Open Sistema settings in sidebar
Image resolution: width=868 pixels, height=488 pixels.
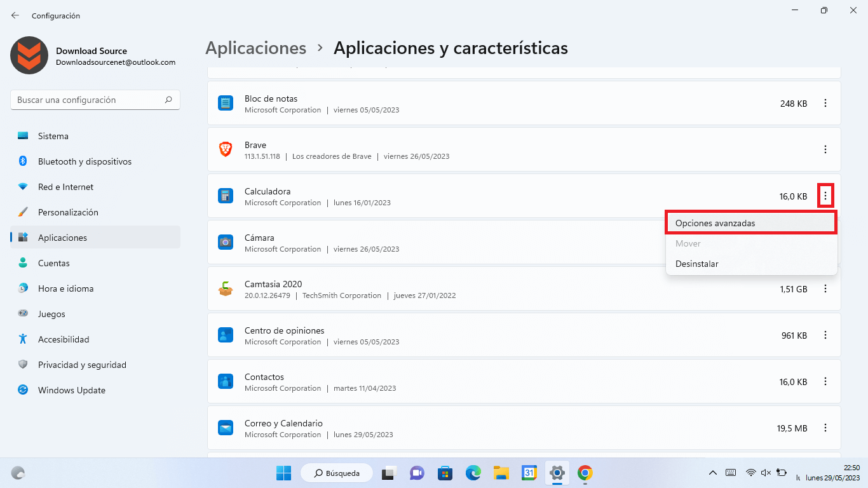tap(95, 136)
